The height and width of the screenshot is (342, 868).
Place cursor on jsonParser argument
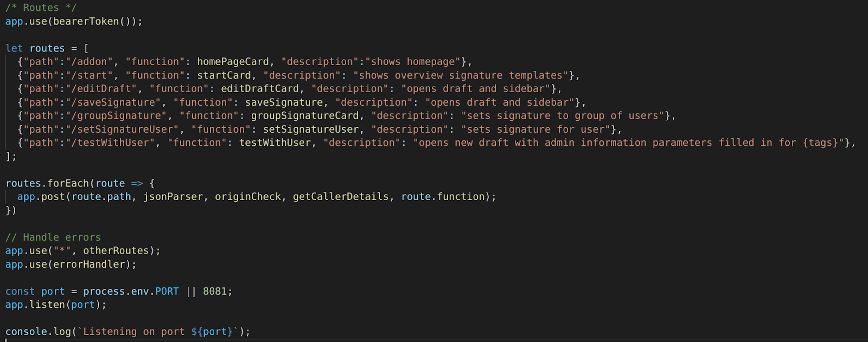tap(173, 197)
